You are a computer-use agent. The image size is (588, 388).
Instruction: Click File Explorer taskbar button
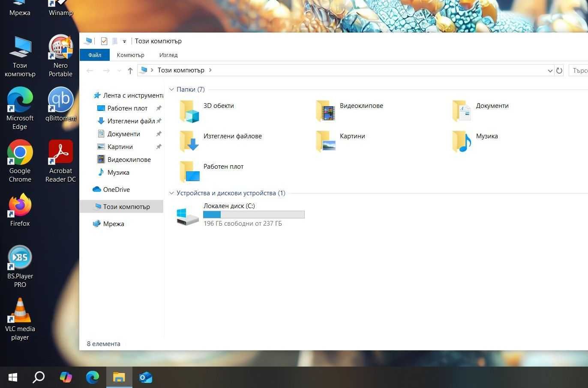tap(119, 377)
